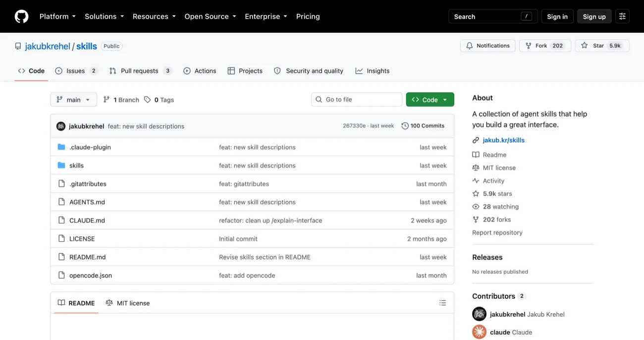Viewport: 644px width, 340px height.
Task: Open commit hash 267330e
Action: pyautogui.click(x=354, y=126)
